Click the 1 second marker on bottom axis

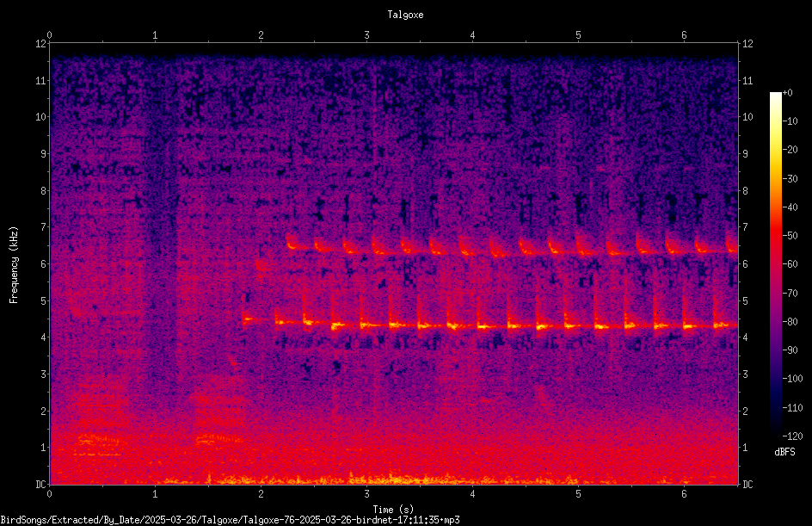[155, 494]
